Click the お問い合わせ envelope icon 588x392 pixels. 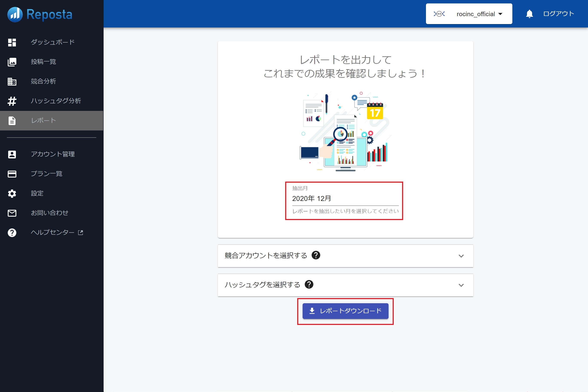tap(12, 213)
